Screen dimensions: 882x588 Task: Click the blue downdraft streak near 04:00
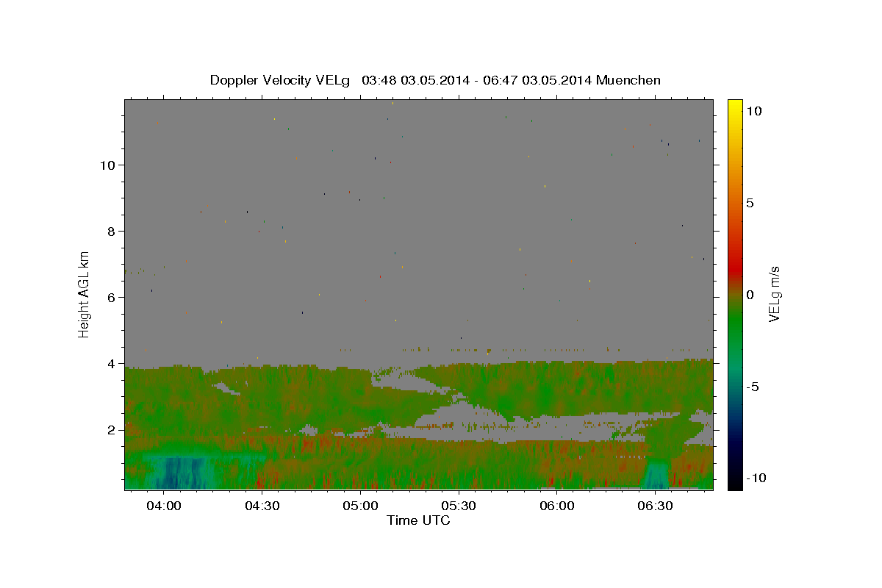(175, 473)
